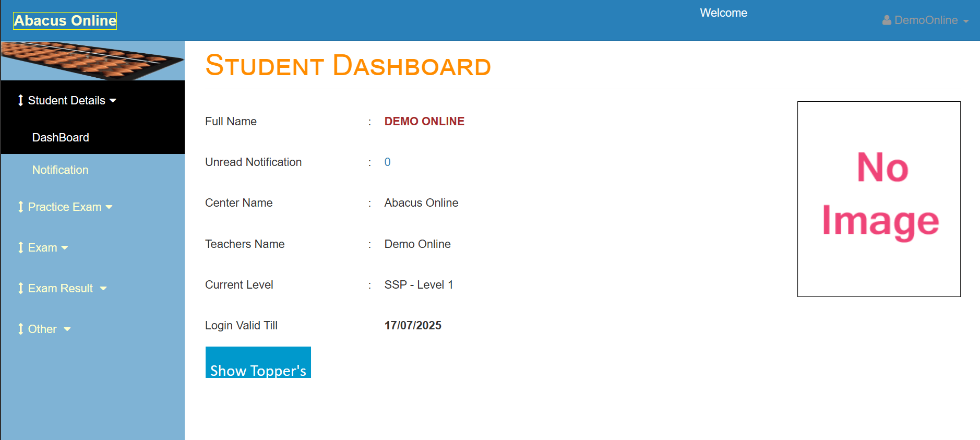Click the Student Dashboard heading

point(348,66)
